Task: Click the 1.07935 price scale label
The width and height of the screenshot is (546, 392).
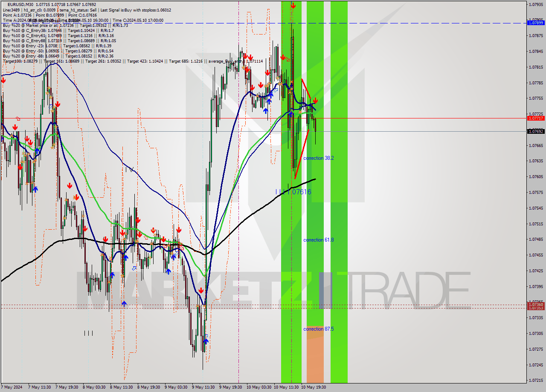Action: click(536, 4)
